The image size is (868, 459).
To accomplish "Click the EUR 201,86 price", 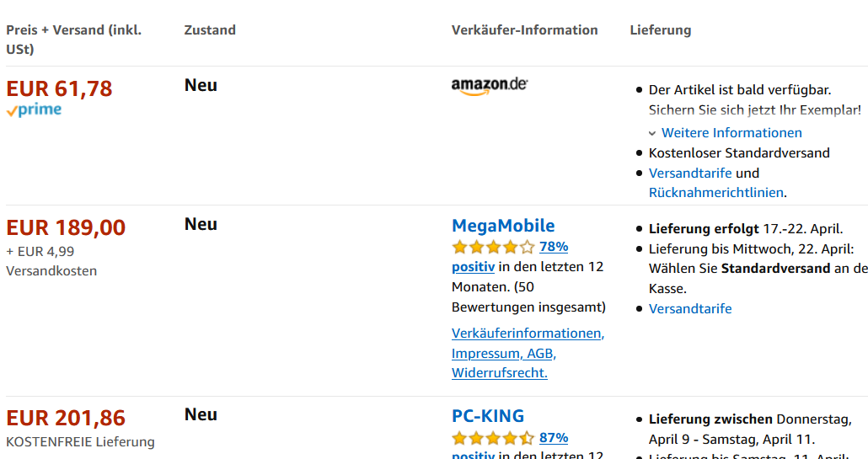I will [x=66, y=418].
